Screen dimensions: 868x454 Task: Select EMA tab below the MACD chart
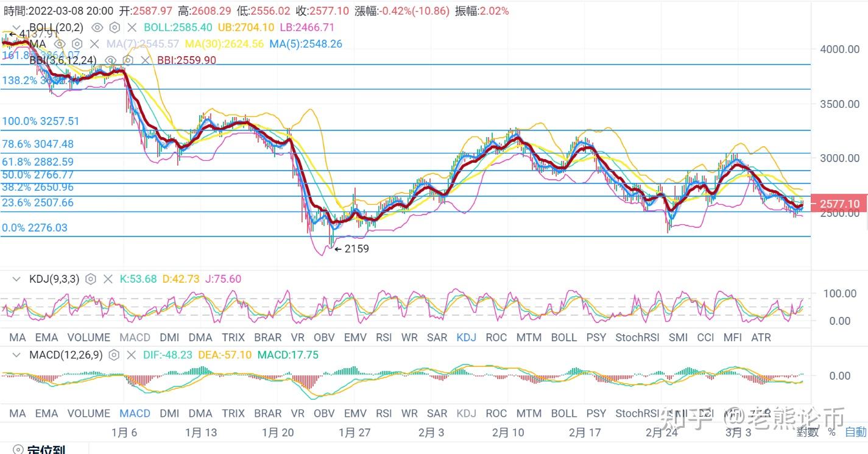[46, 413]
